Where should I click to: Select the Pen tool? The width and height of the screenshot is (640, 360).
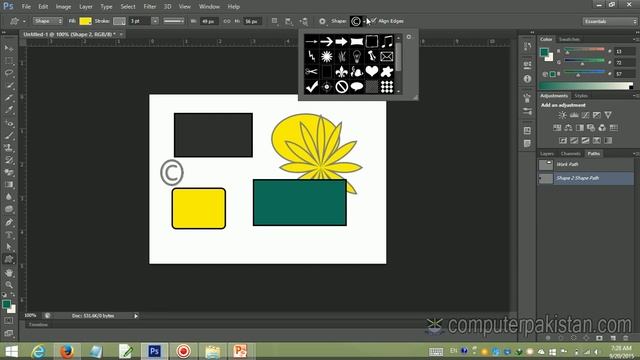click(9, 222)
